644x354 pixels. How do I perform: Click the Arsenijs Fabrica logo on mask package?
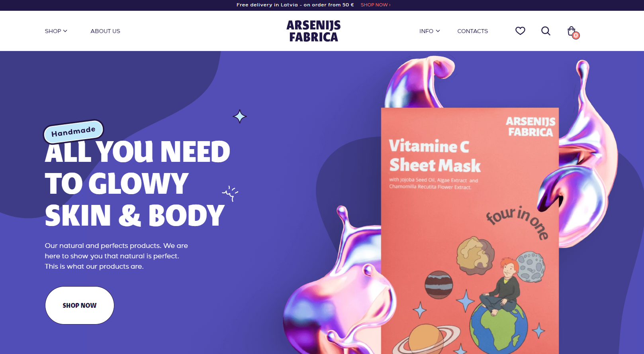tap(530, 126)
